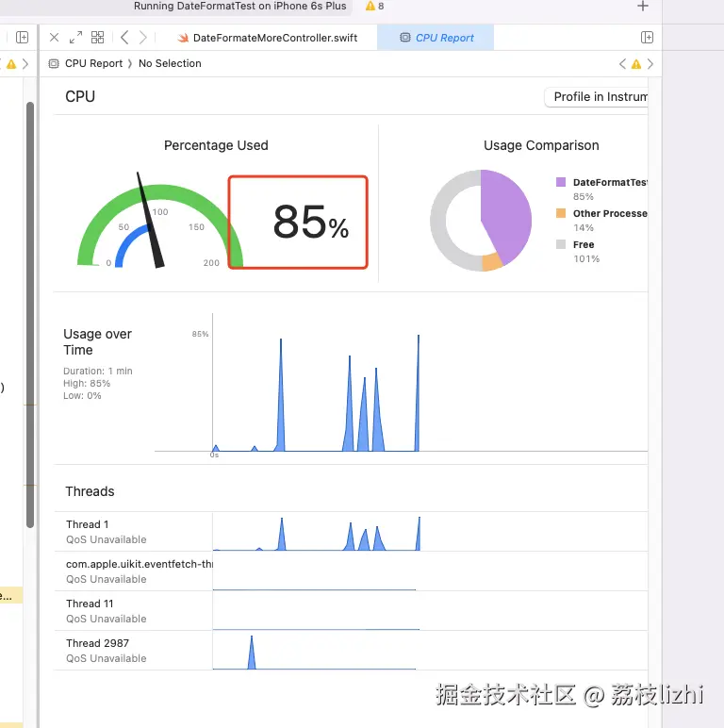Click the High: 85% statistic text
This screenshot has width=724, height=728.
tap(87, 384)
